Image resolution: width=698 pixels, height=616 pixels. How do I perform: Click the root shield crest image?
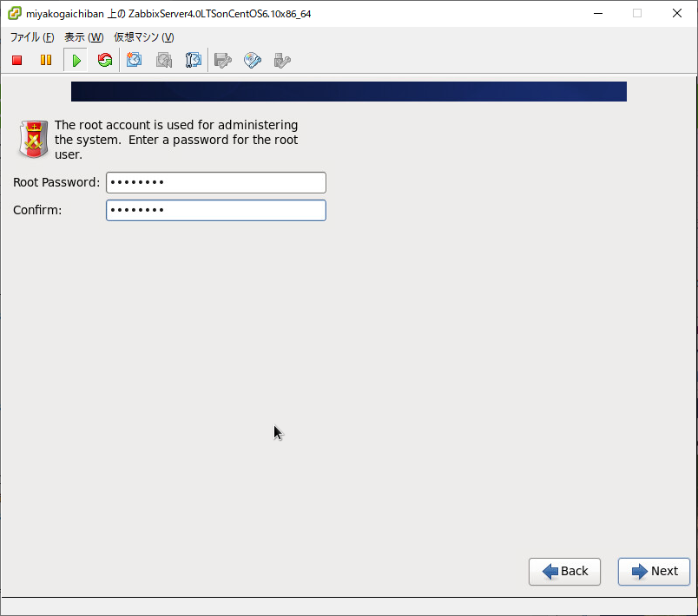click(x=33, y=139)
